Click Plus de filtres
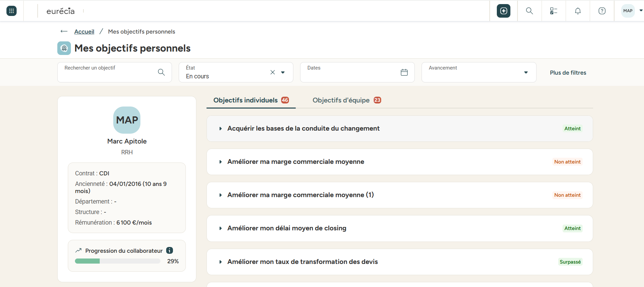 coord(568,73)
